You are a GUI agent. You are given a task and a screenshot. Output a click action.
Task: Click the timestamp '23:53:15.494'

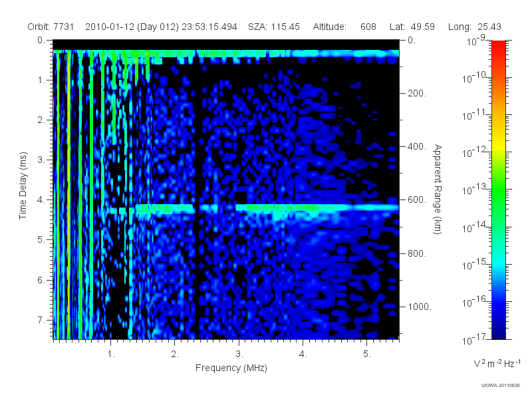click(x=209, y=27)
